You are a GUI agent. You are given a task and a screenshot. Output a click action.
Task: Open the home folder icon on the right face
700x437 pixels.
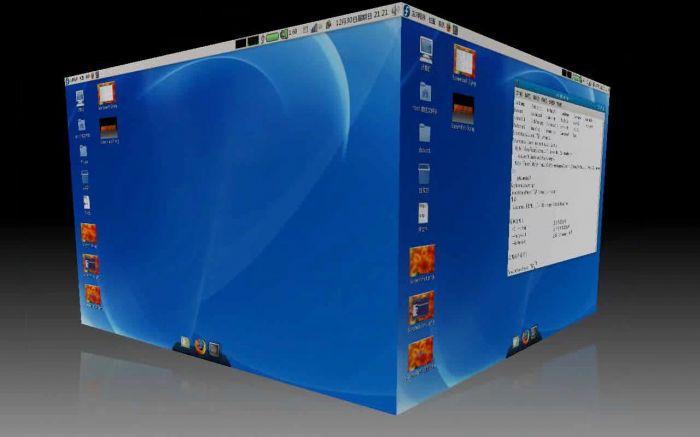click(425, 94)
